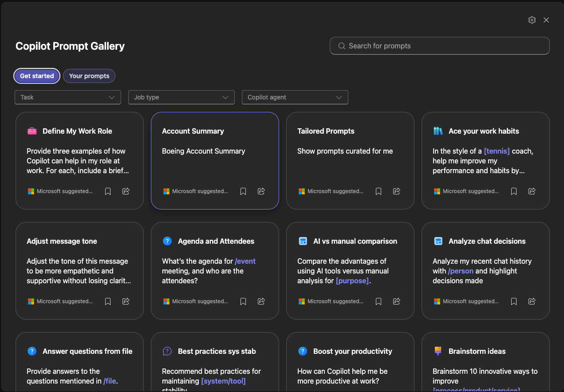Click the question icon on Boost your productivity

tap(303, 351)
